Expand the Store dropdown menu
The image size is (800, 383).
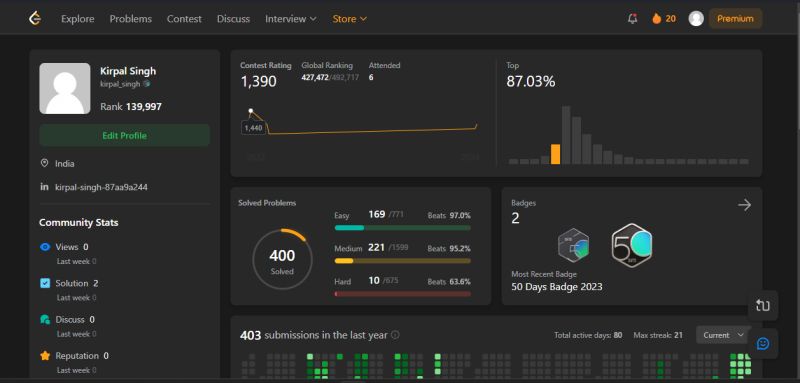tap(349, 19)
